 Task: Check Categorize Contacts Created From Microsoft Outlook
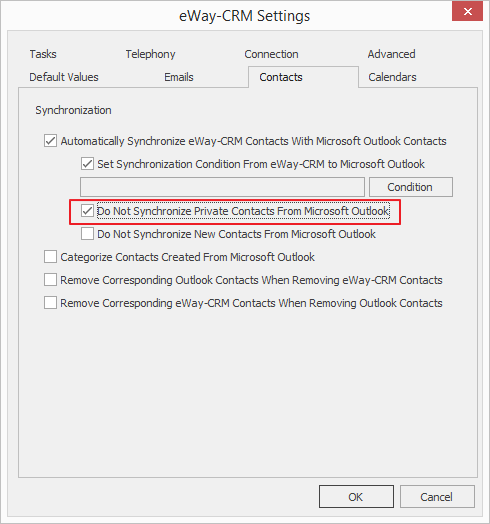pyautogui.click(x=50, y=257)
